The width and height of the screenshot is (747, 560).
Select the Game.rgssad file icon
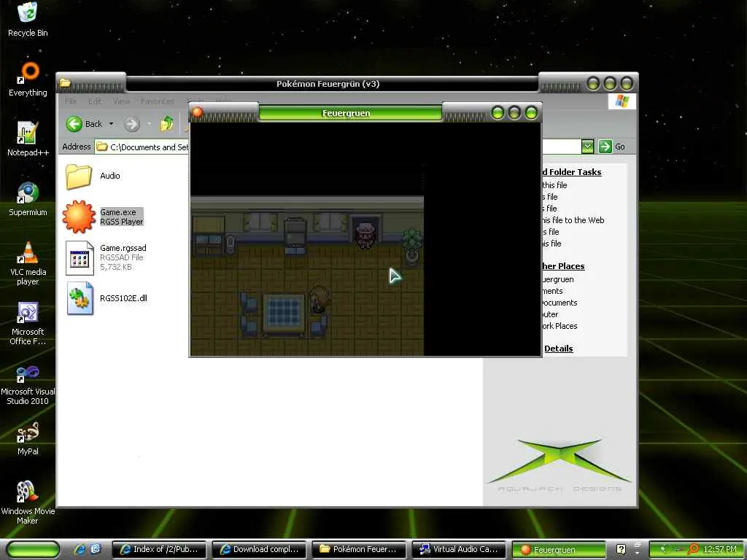tap(80, 258)
